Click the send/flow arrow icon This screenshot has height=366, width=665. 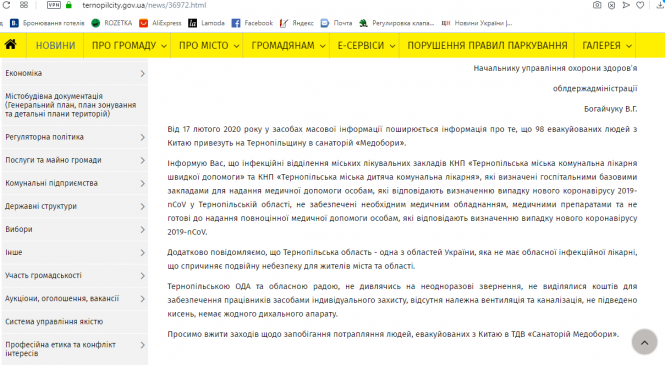(626, 5)
